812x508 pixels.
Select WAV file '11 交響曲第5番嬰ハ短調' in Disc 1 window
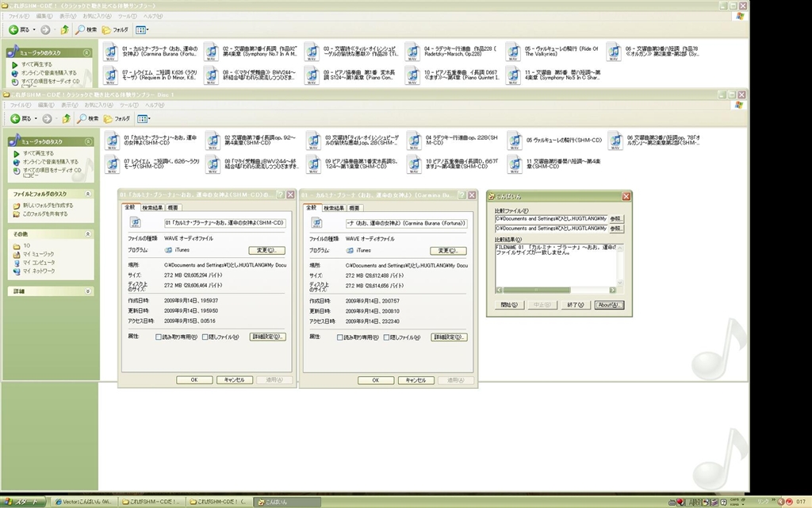[514, 164]
